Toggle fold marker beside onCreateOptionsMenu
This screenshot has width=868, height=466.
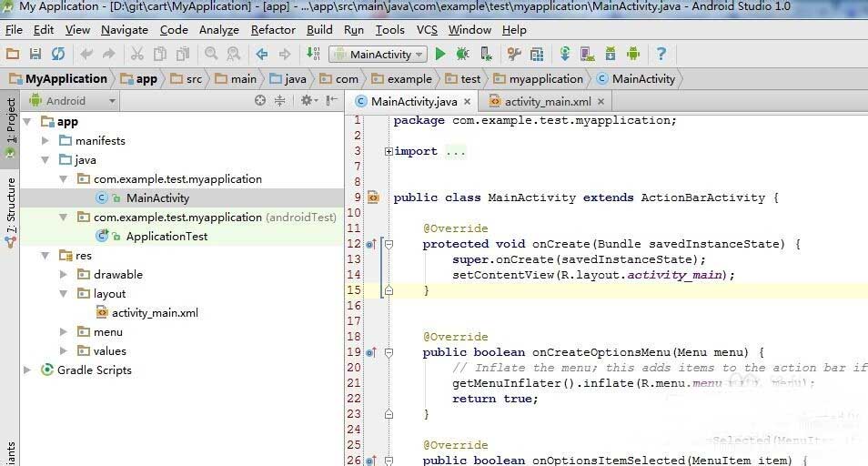point(389,352)
